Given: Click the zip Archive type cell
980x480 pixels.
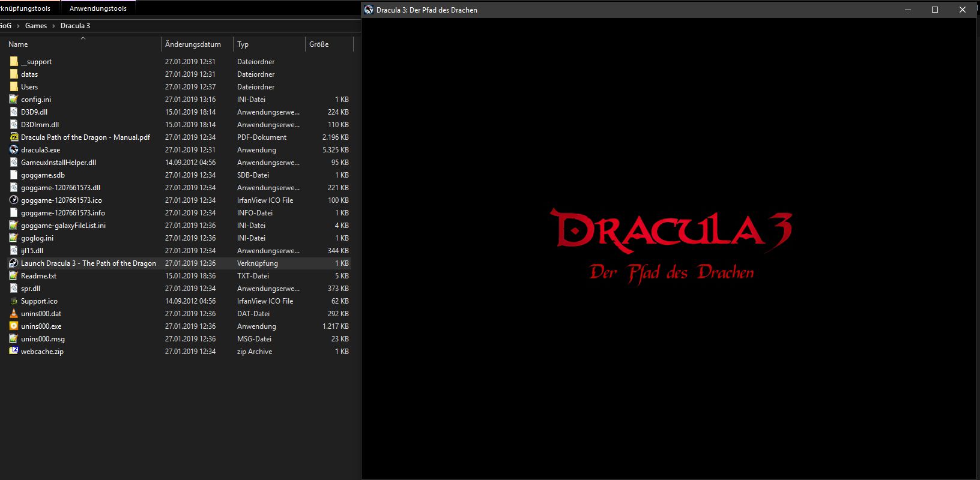Looking at the screenshot, I should click(255, 352).
